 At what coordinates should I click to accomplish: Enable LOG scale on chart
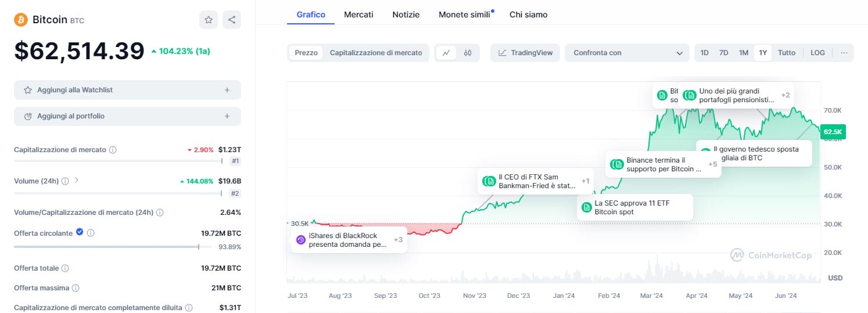coord(817,53)
